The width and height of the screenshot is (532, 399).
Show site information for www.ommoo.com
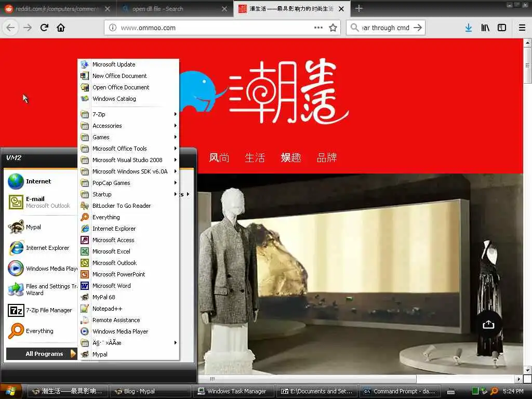113,28
